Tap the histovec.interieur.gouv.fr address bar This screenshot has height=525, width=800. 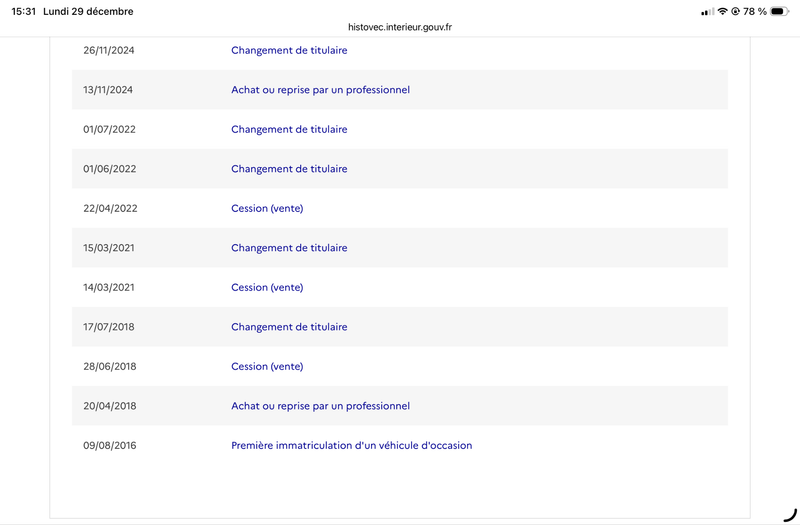click(x=400, y=27)
